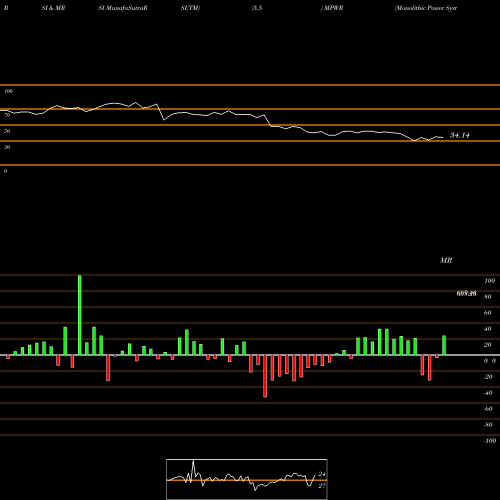The image size is (500, 500).
Task: Click the 'MR' panel title
Action: [x=446, y=260]
